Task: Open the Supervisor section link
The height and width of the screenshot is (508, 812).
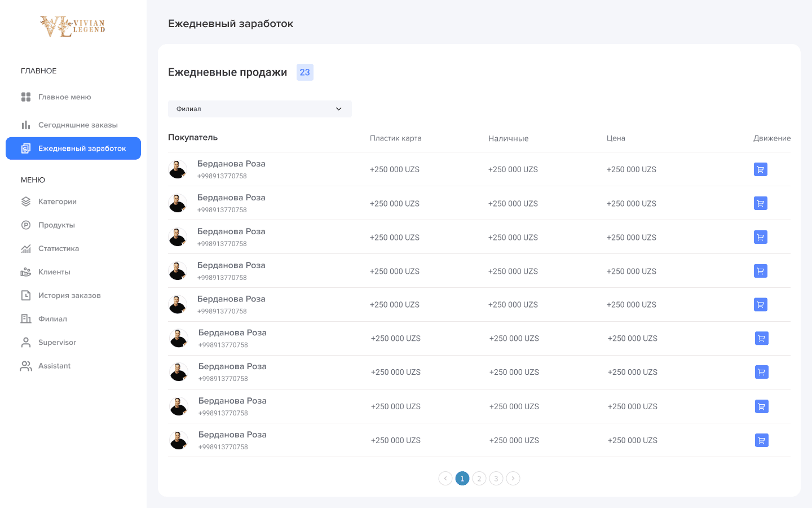Action: point(57,343)
